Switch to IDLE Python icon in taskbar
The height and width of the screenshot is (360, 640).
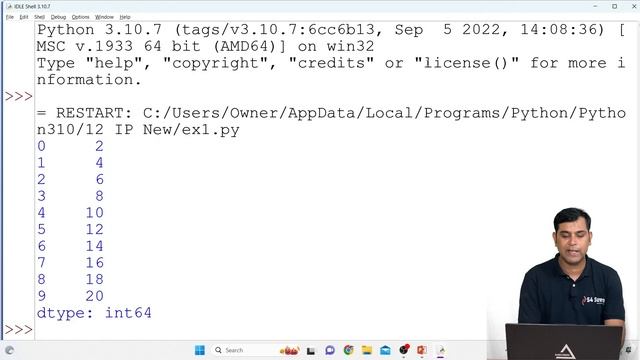(441, 350)
